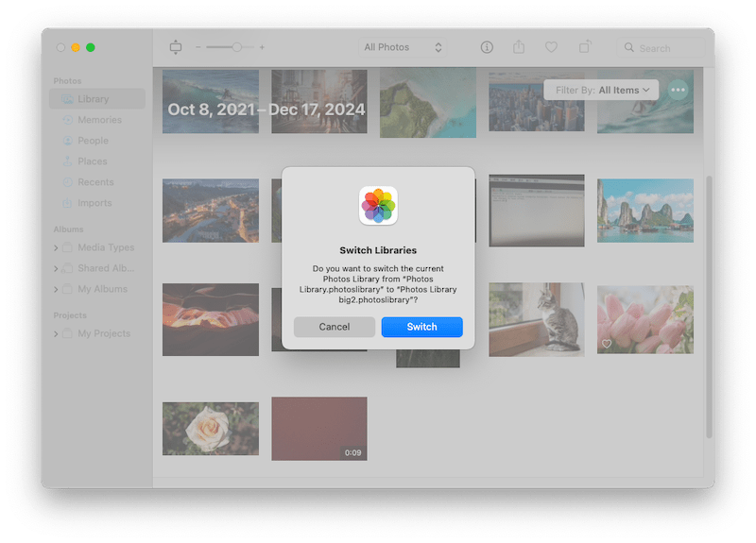Adjust the thumbnail zoom slider

pos(236,47)
